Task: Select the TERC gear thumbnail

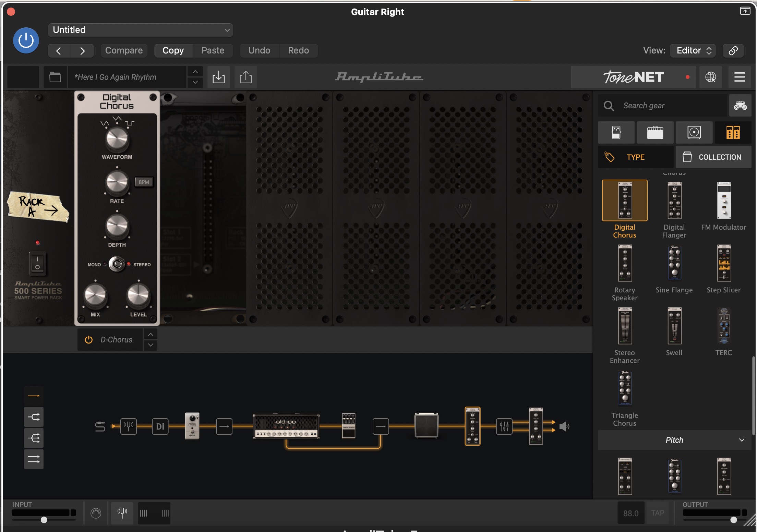Action: [x=724, y=326]
